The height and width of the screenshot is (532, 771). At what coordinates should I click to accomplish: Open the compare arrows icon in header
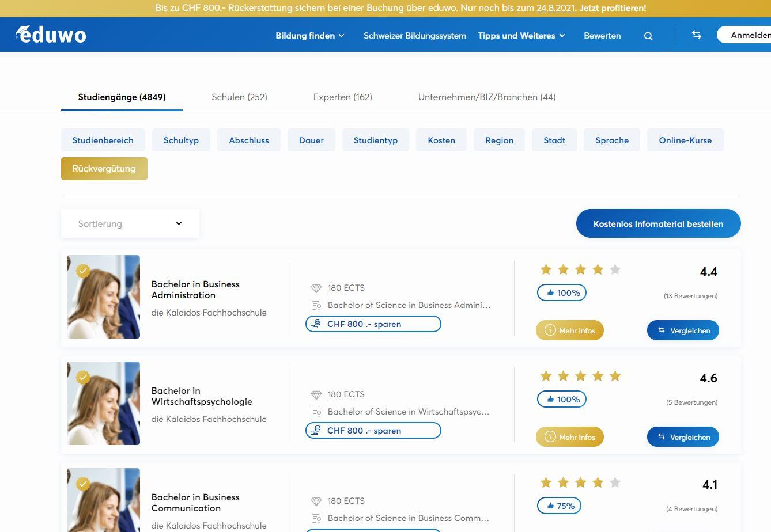[697, 35]
